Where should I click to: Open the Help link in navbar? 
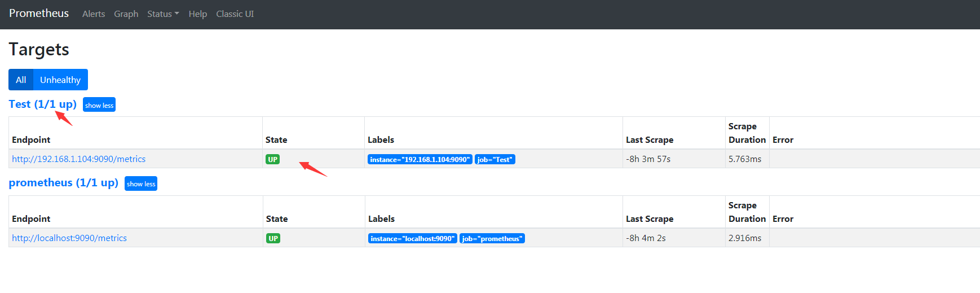pos(197,14)
